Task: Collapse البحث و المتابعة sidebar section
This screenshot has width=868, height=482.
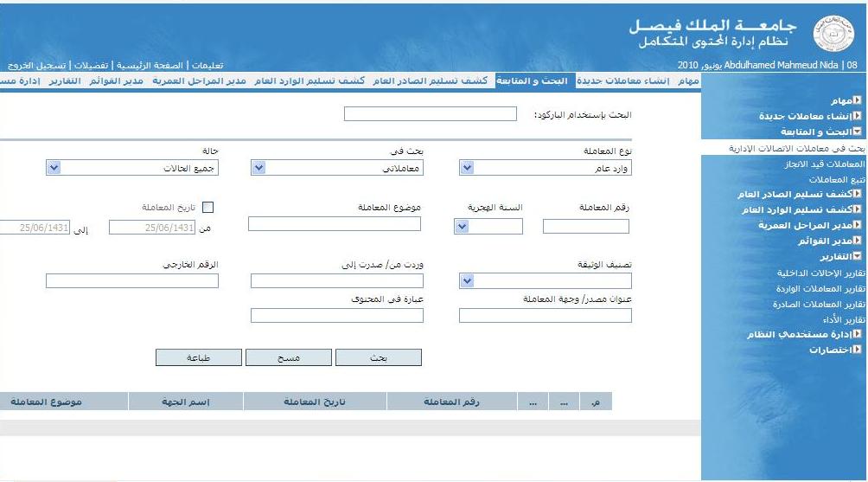Action: (x=857, y=132)
